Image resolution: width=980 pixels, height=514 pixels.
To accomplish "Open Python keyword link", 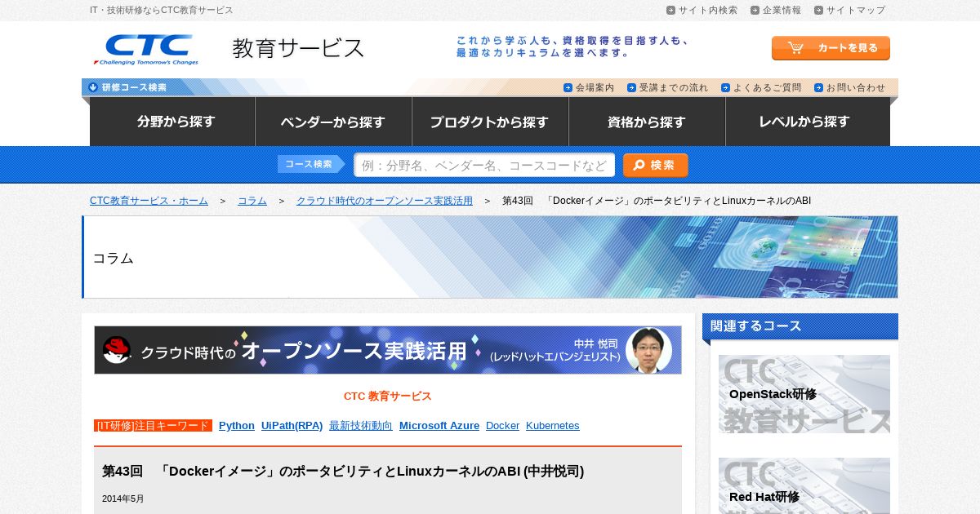I will [237, 426].
